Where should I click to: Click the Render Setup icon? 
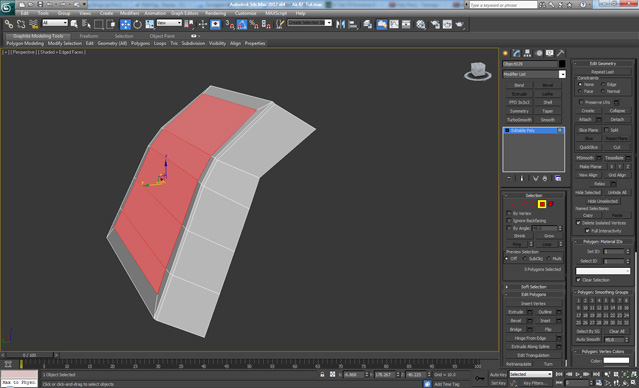(435, 24)
